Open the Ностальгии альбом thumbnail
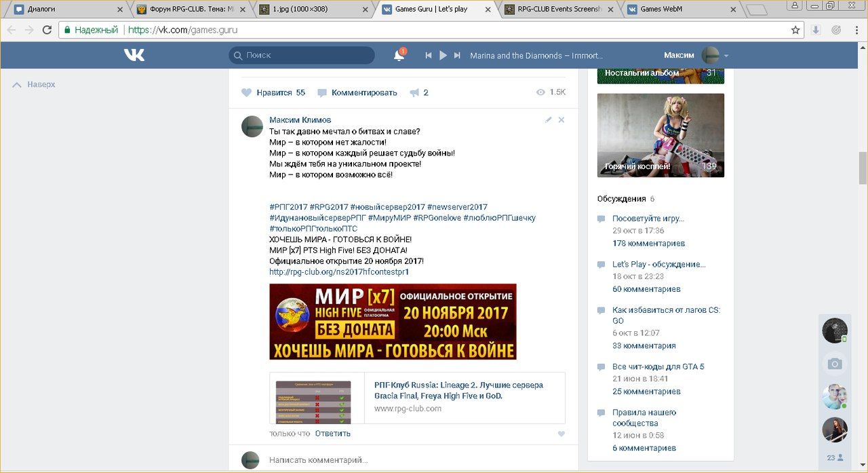The image size is (868, 473). 660,75
